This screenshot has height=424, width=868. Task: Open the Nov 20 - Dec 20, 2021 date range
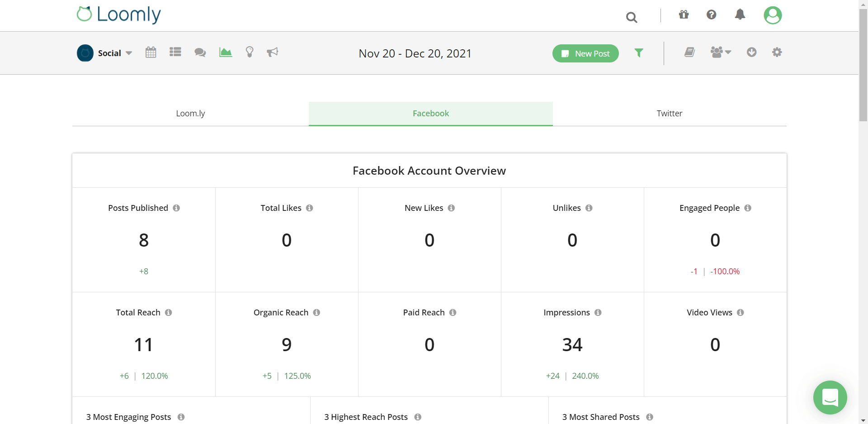tap(415, 53)
